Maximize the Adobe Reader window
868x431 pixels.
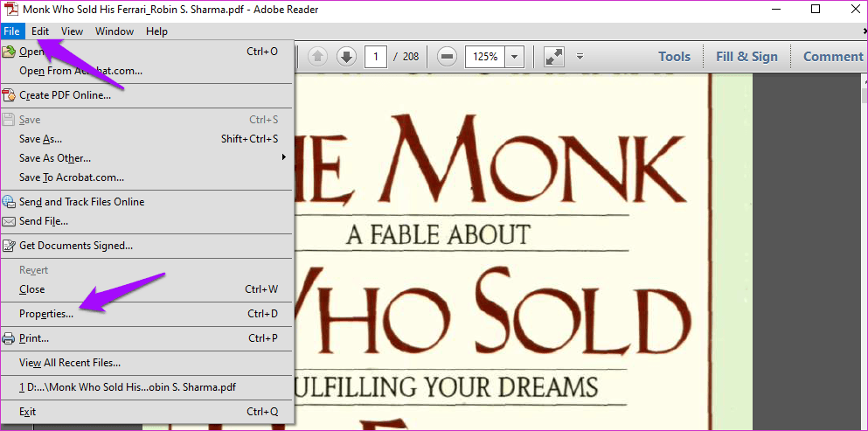pyautogui.click(x=815, y=9)
